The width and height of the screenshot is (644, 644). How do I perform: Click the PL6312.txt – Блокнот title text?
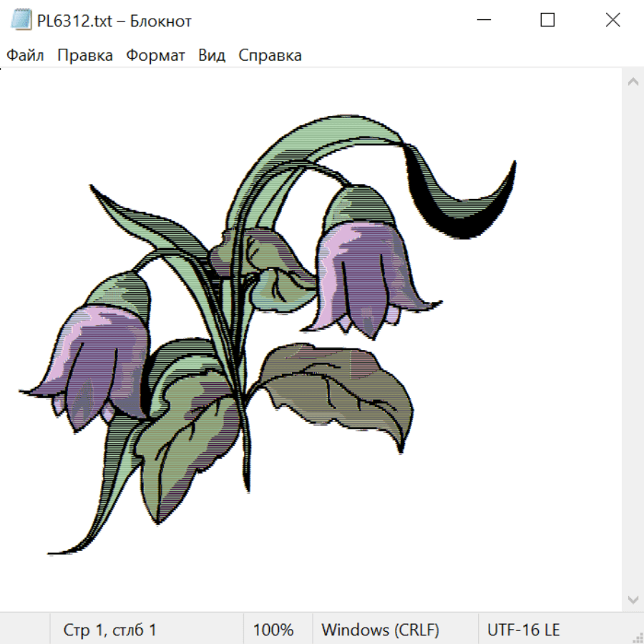pos(114,21)
